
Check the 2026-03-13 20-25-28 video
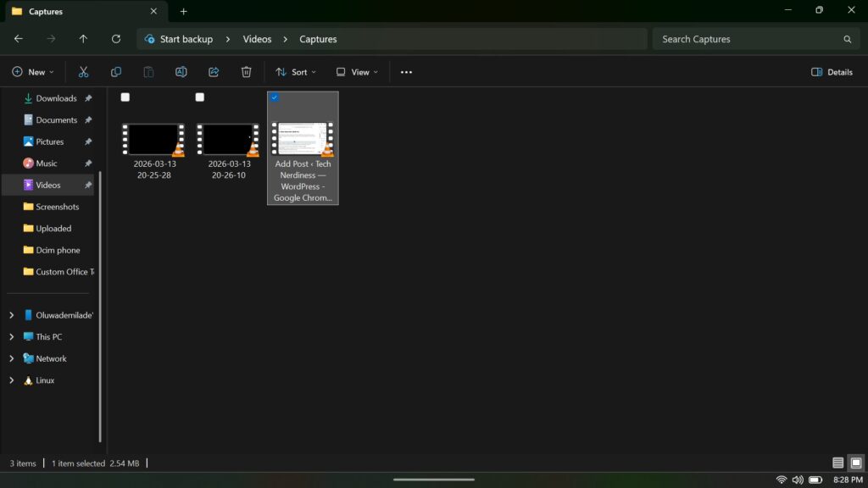coord(125,97)
